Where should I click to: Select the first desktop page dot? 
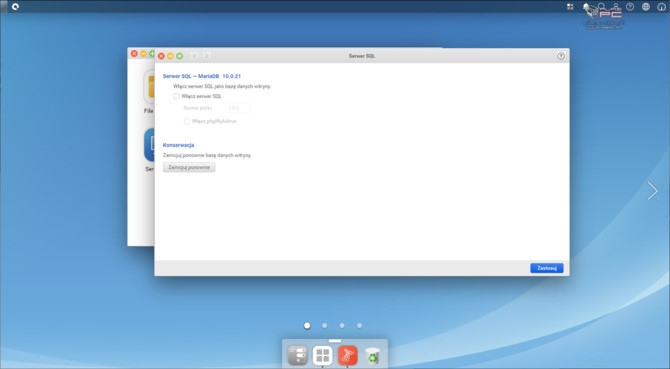307,325
